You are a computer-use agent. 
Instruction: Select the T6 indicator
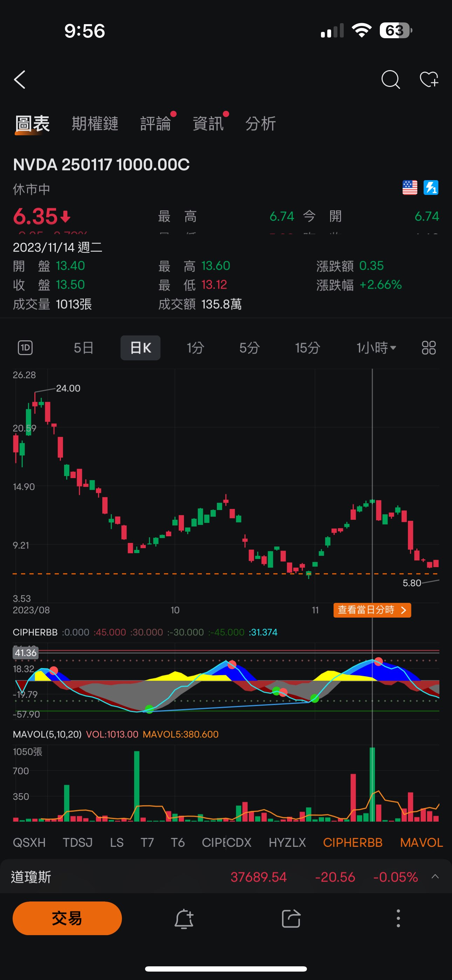(x=178, y=843)
